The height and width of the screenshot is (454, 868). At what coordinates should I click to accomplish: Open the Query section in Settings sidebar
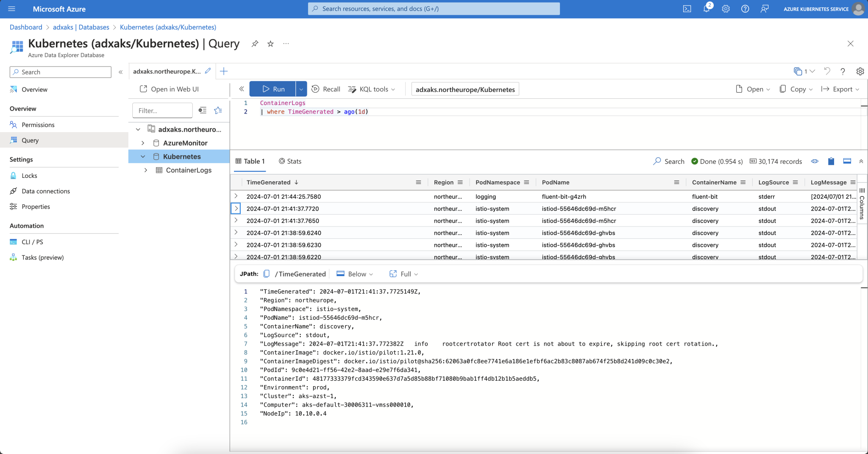pyautogui.click(x=30, y=140)
